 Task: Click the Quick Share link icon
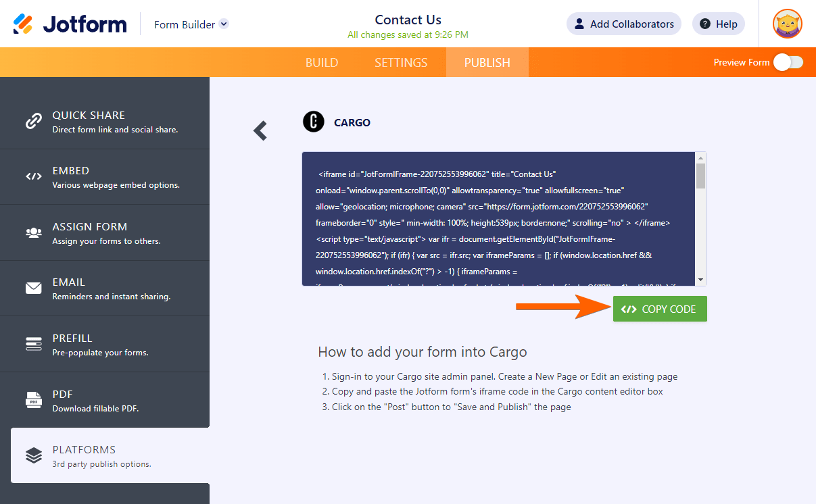34,122
